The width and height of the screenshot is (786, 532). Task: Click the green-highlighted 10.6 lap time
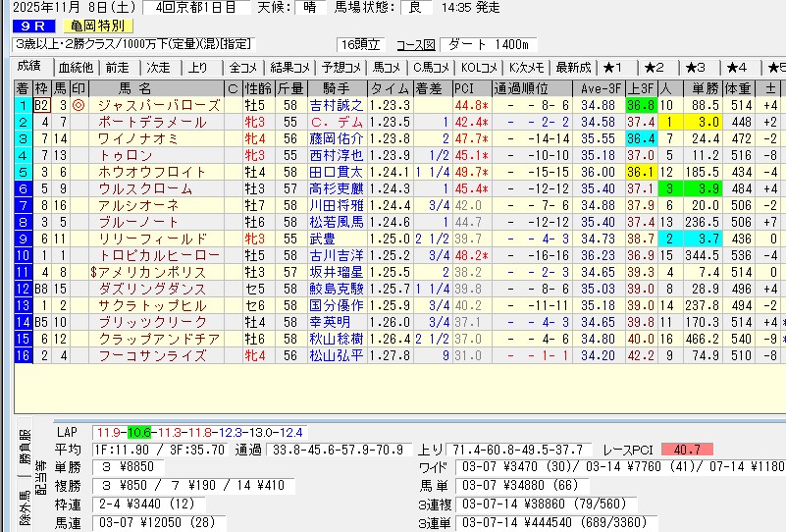140,433
